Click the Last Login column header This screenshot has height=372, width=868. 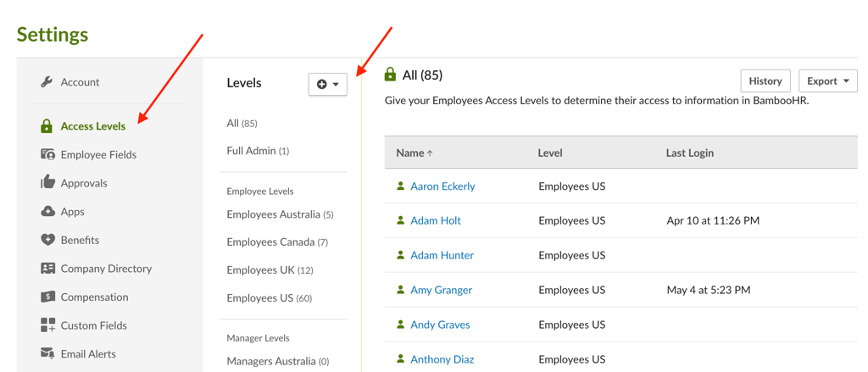690,153
